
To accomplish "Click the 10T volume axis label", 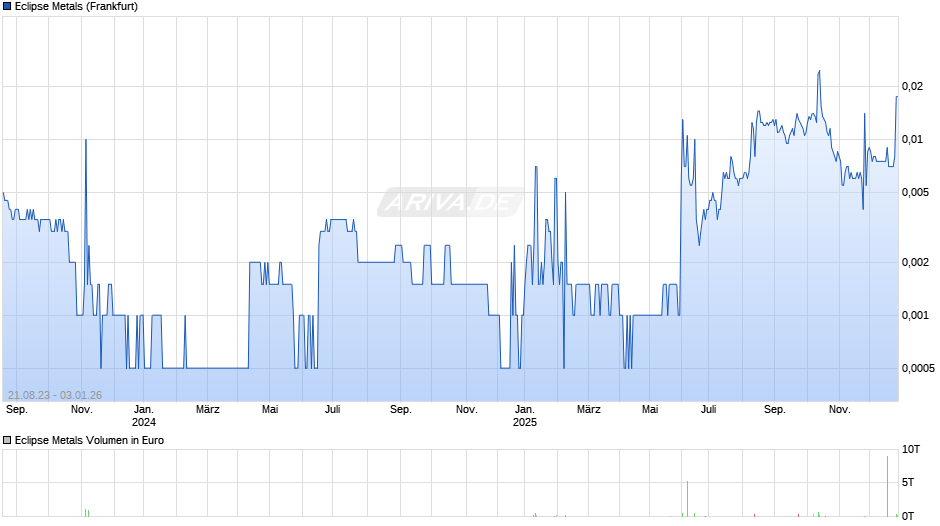I will tap(911, 449).
